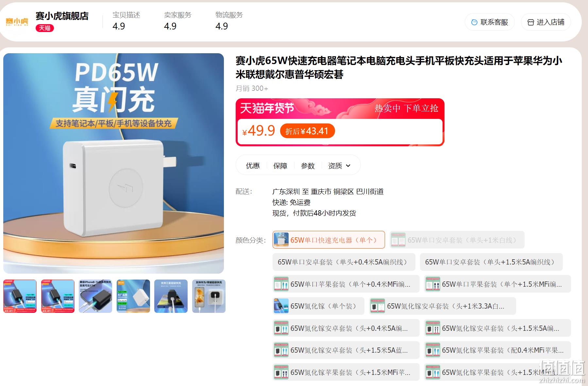Select 65W氮化镓苹果套装（配0.4米MFi苹果... option
The image size is (588, 386).
click(497, 350)
